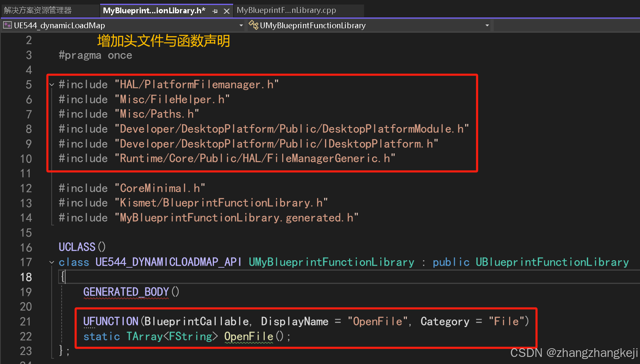640x364 pixels.
Task: Pin the MyBlueprintFunctionLibrary.h tab
Action: (x=215, y=11)
